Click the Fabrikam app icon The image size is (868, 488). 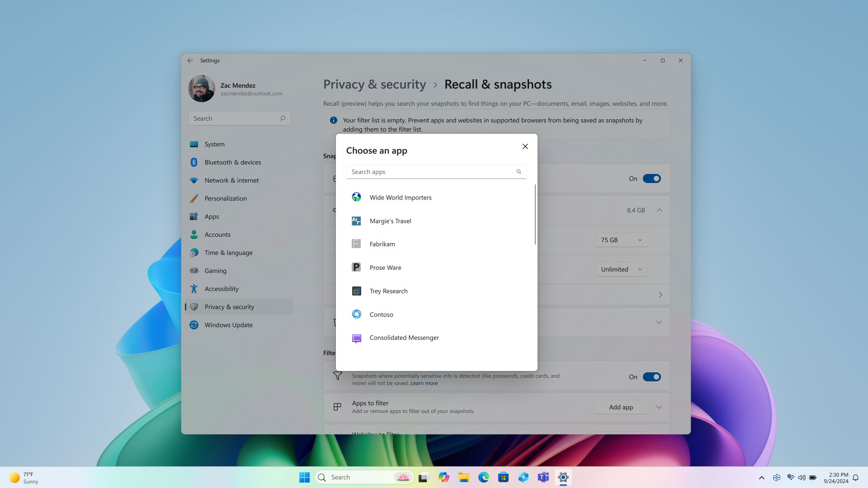(356, 244)
